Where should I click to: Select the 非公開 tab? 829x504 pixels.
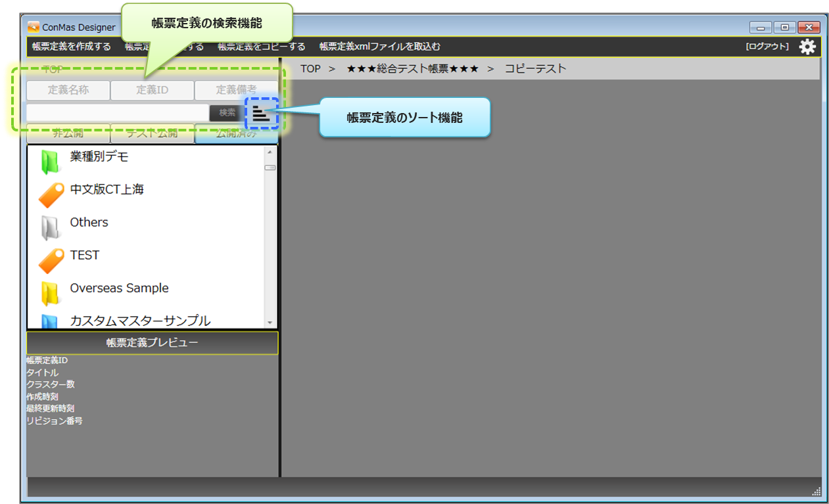68,134
